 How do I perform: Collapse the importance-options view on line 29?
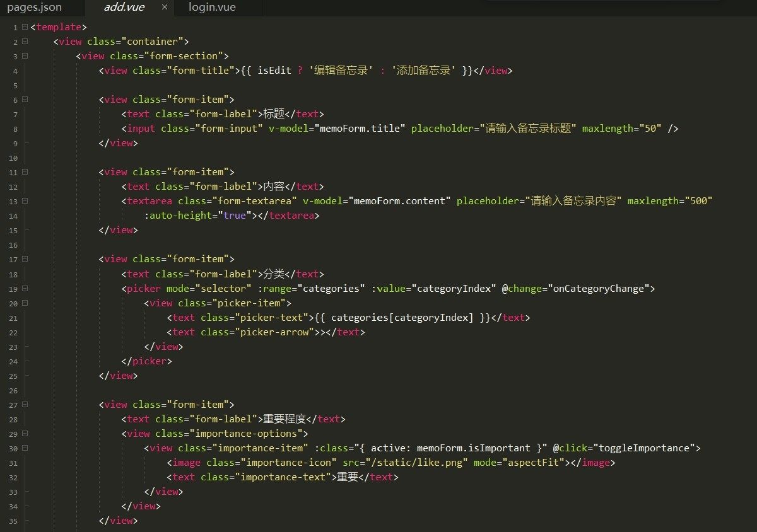(x=25, y=434)
